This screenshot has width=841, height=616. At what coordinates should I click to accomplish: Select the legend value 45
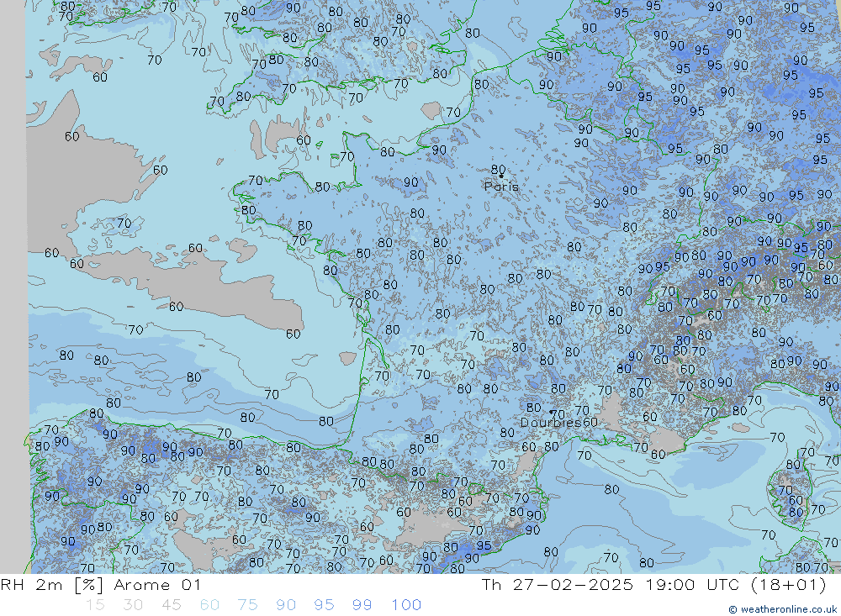(172, 605)
